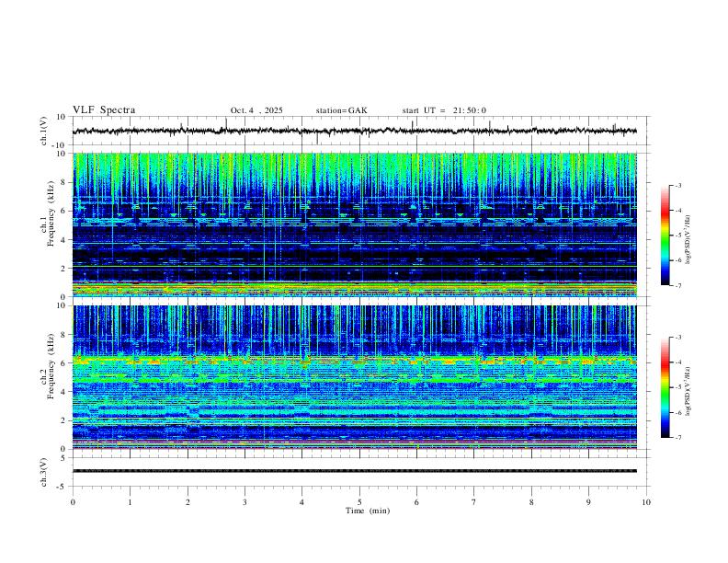The image size is (728, 563).
Task: Click time axis tick label "8"
Action: (x=531, y=502)
